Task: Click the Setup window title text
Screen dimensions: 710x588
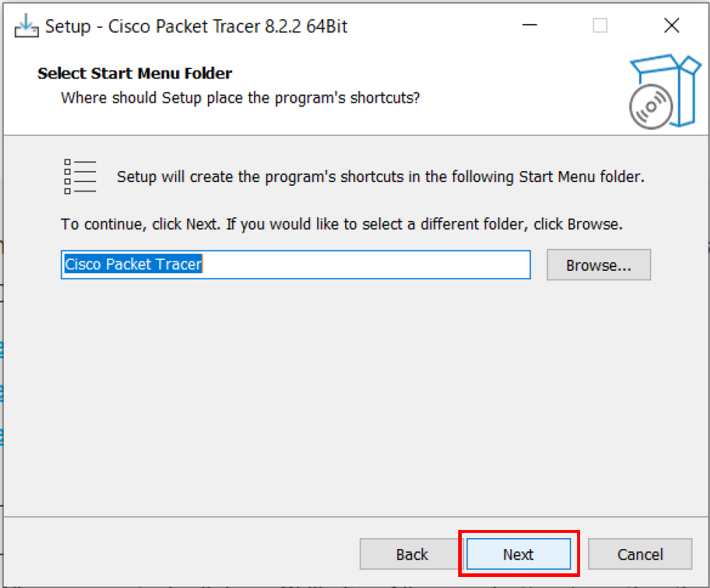Action: 196,27
